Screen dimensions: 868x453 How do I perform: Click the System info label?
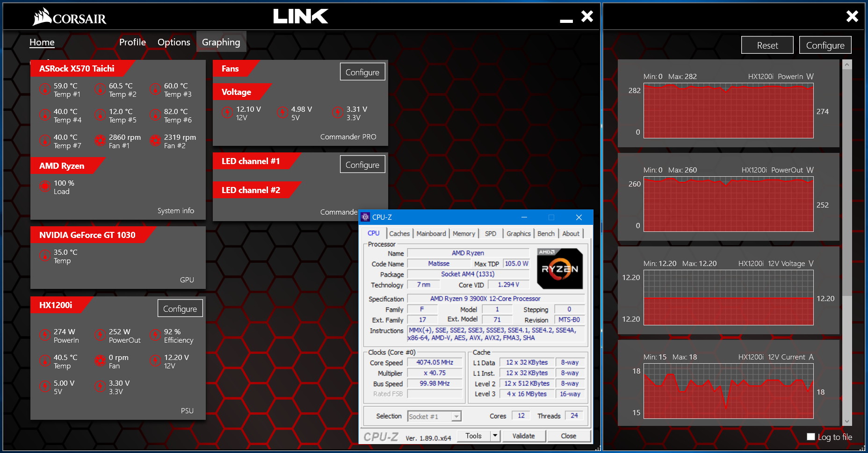tap(176, 211)
